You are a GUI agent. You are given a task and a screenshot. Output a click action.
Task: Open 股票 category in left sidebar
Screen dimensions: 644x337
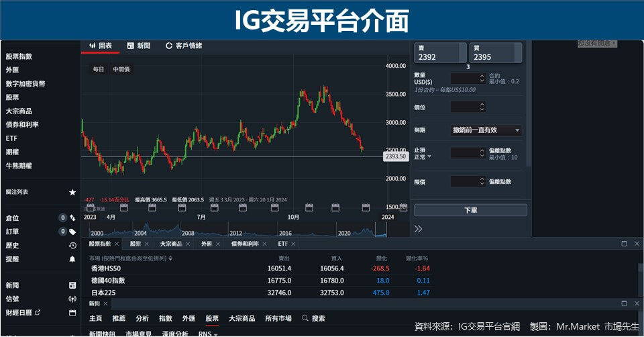tap(12, 97)
